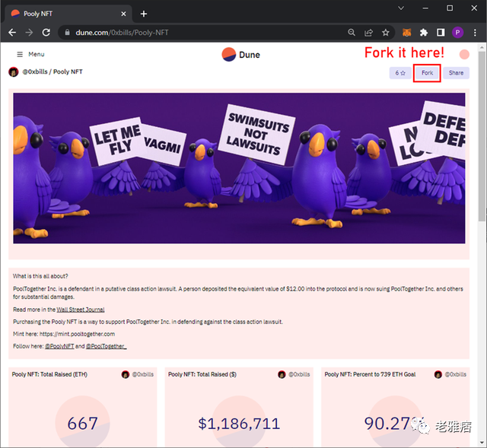The width and height of the screenshot is (487, 448).
Task: Open the hamburger Menu on Dune
Action: 30,54
